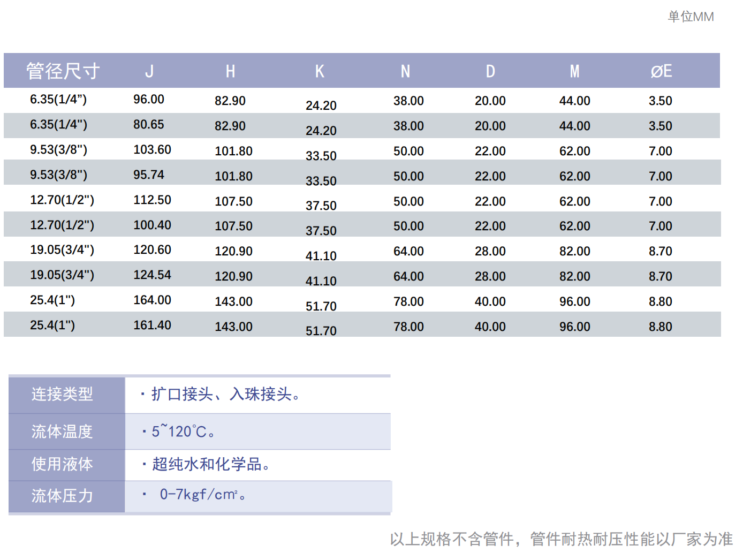Click K value 24.20 in 80.65 row
The image size is (743, 560).
pos(321,131)
